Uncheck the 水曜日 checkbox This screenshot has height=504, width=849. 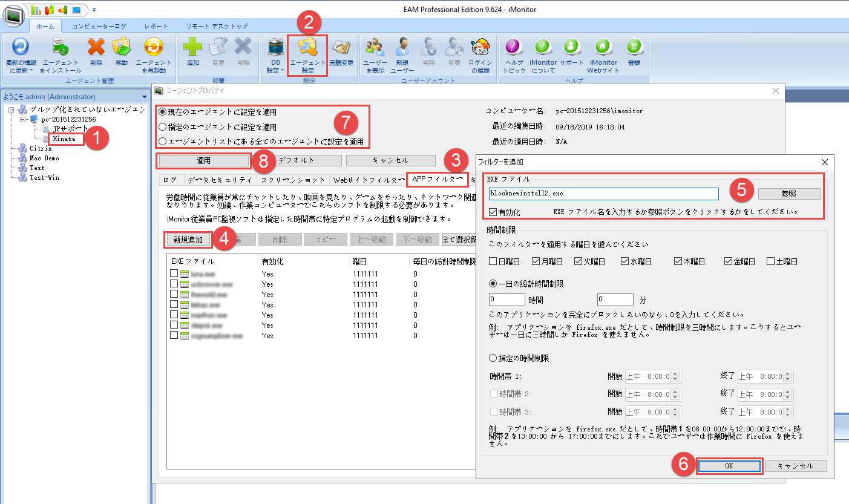click(624, 261)
